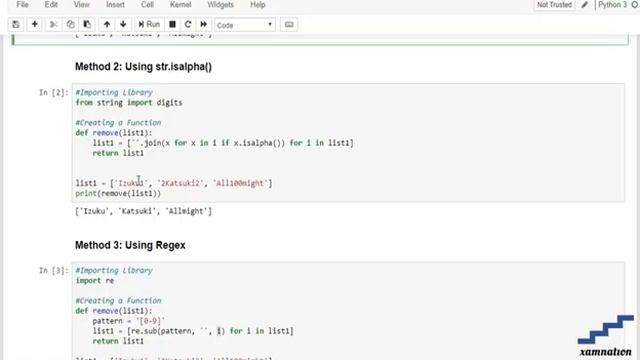Click the Not Trusted button

[554, 5]
